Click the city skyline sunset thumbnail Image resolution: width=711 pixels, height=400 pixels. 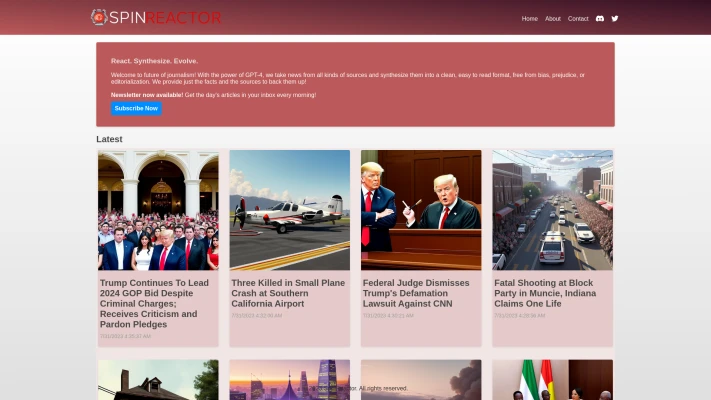click(290, 380)
